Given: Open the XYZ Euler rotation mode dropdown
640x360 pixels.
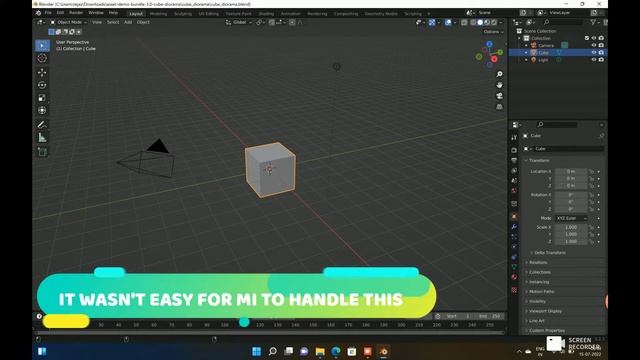Looking at the screenshot, I should 571,218.
